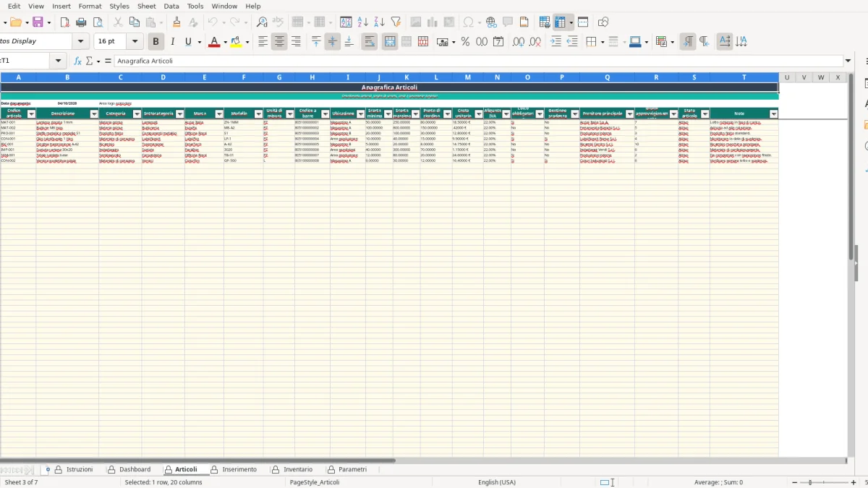
Task: Click the zoom slider in status bar
Action: click(x=825, y=482)
